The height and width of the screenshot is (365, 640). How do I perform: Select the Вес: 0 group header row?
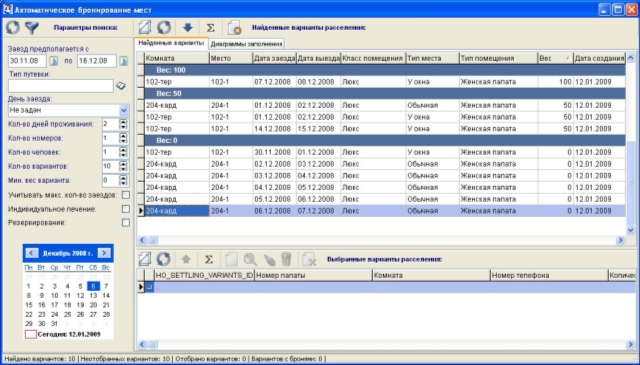click(385, 140)
